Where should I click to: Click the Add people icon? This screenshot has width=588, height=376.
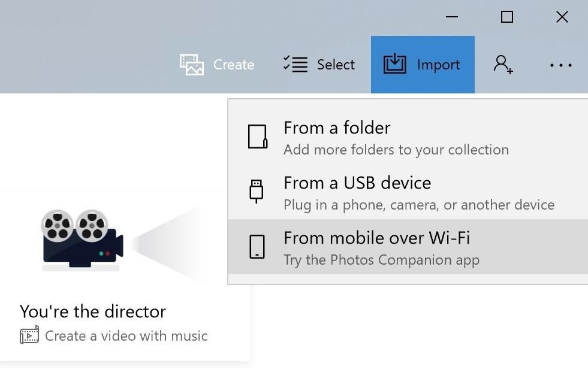point(503,65)
